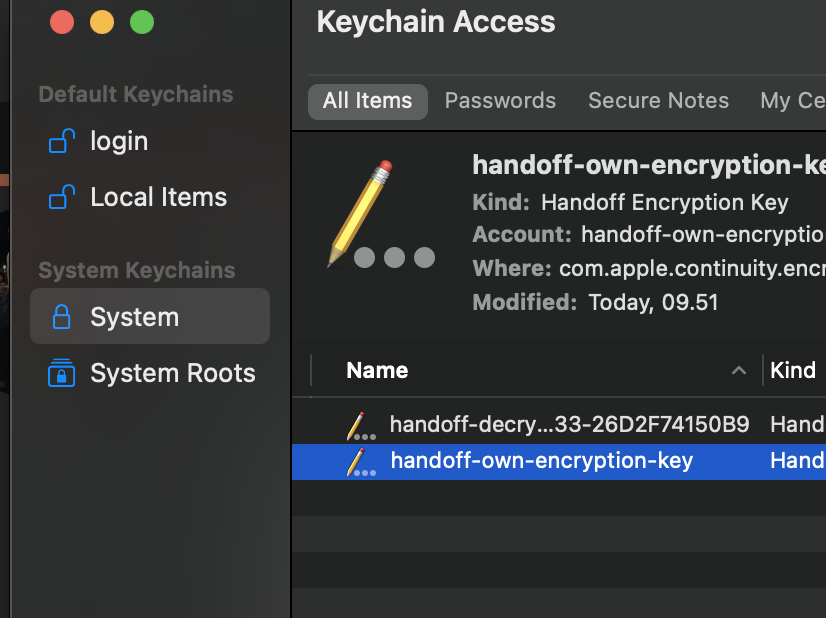This screenshot has height=618, width=826.
Task: Click the yellow minimize window button
Action: [x=102, y=22]
